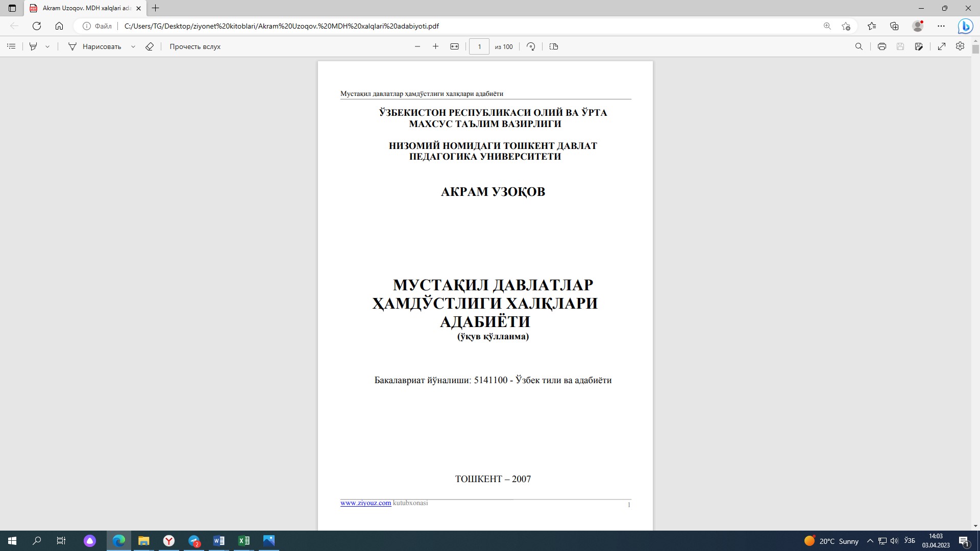Screen dimensions: 980x551
Task: Open a new browser tab
Action: click(x=156, y=8)
